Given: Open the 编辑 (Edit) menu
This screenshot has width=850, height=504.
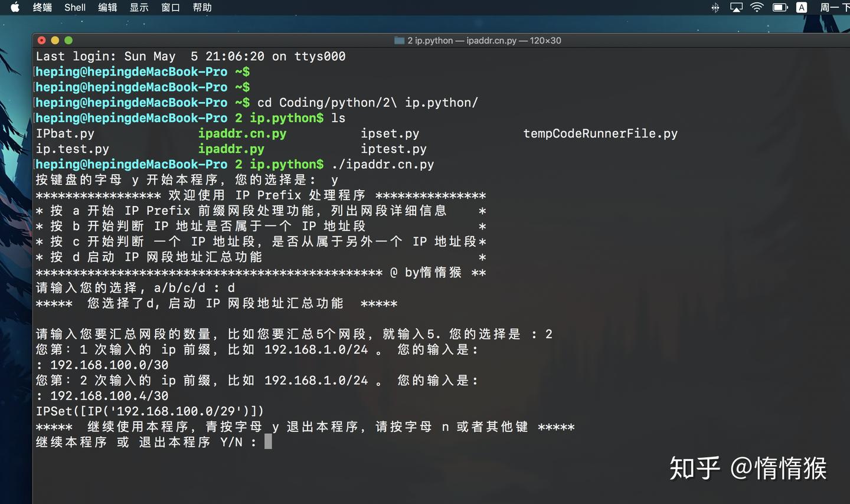Looking at the screenshot, I should 107,8.
